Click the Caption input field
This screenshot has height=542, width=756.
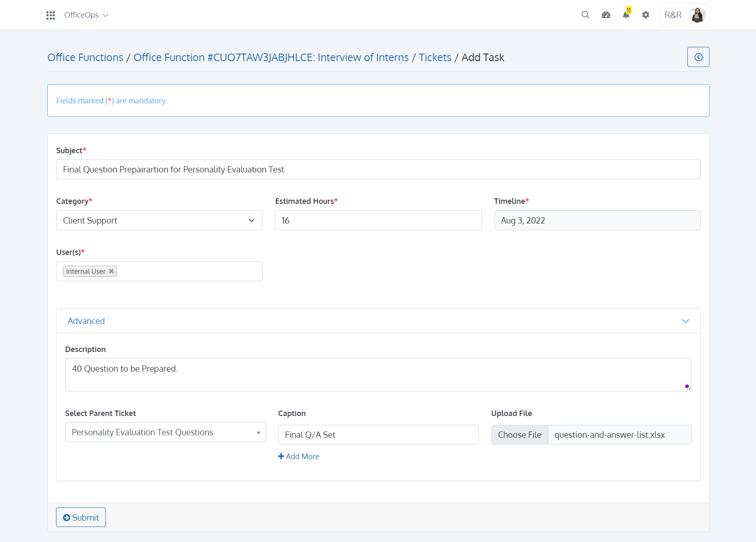378,435
